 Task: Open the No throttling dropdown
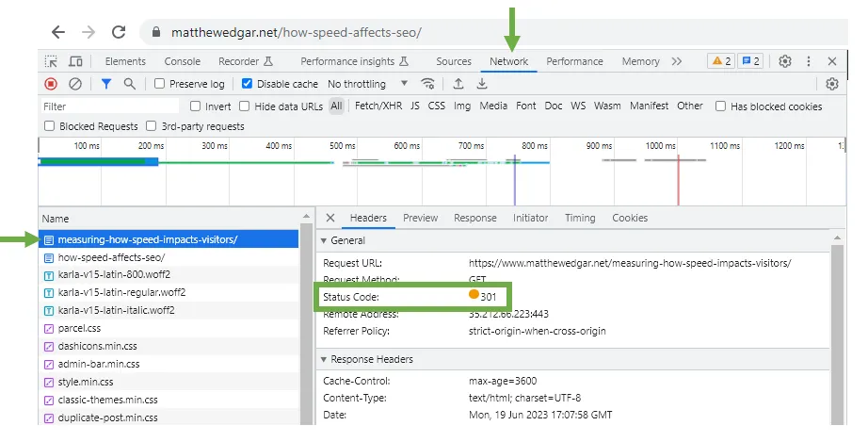[367, 84]
